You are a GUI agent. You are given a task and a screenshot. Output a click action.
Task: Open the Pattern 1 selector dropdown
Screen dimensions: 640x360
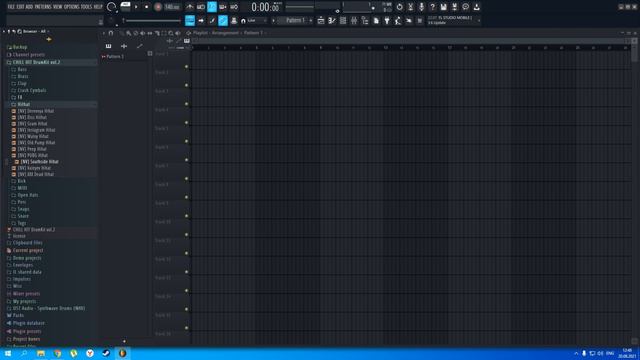point(295,20)
